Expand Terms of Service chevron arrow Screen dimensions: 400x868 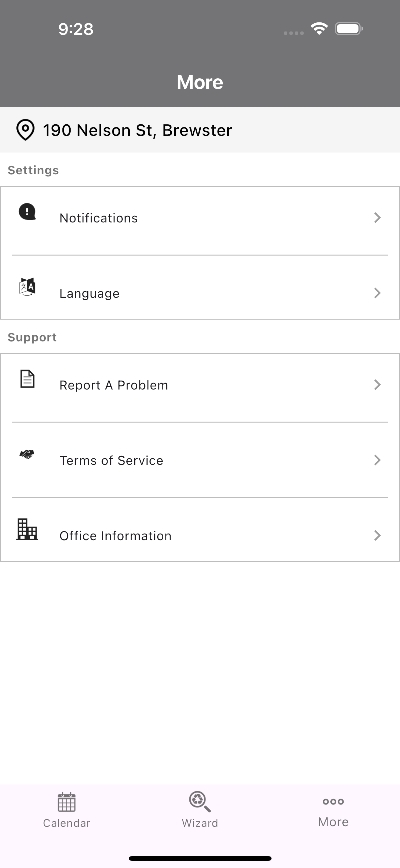tap(377, 460)
